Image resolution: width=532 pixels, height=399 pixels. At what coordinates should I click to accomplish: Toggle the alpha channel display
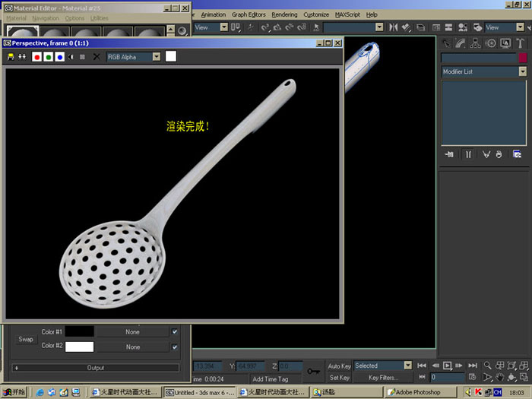click(71, 57)
